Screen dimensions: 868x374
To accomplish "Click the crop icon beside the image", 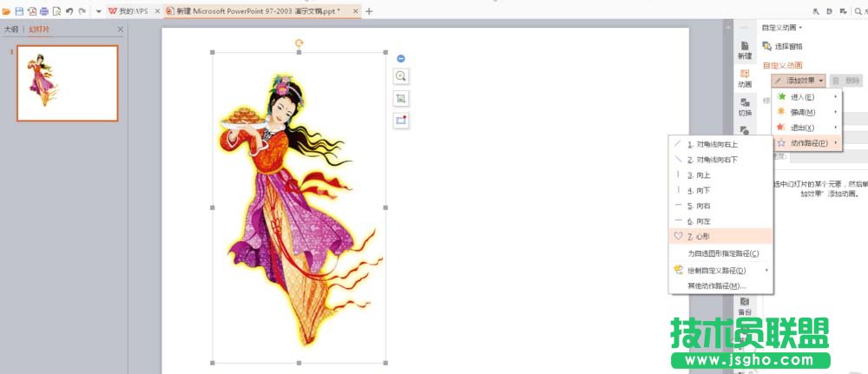I will [401, 99].
